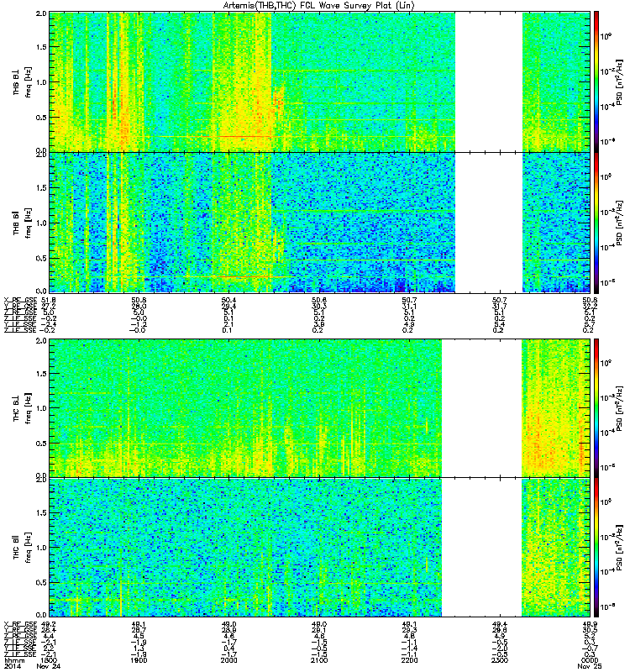Click the white data gap in top panel
The width and height of the screenshot is (630, 672).
tap(489, 81)
